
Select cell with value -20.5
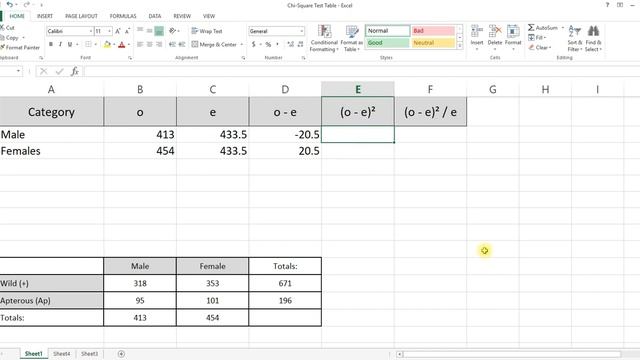coord(285,135)
